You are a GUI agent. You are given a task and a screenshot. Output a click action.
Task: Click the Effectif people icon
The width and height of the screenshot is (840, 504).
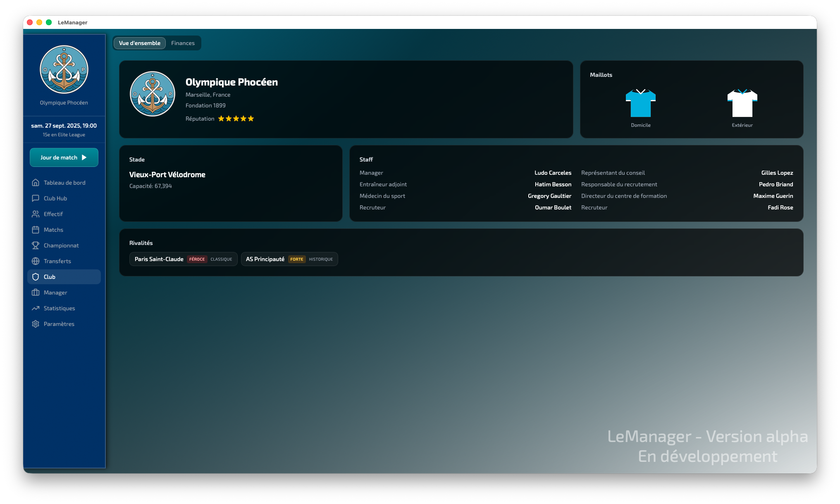36,214
